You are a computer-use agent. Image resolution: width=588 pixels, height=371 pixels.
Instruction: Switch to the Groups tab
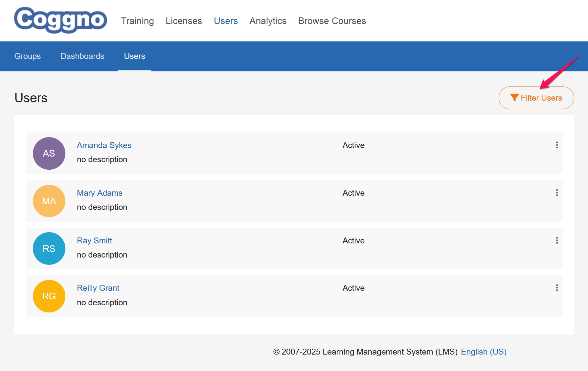tap(28, 56)
